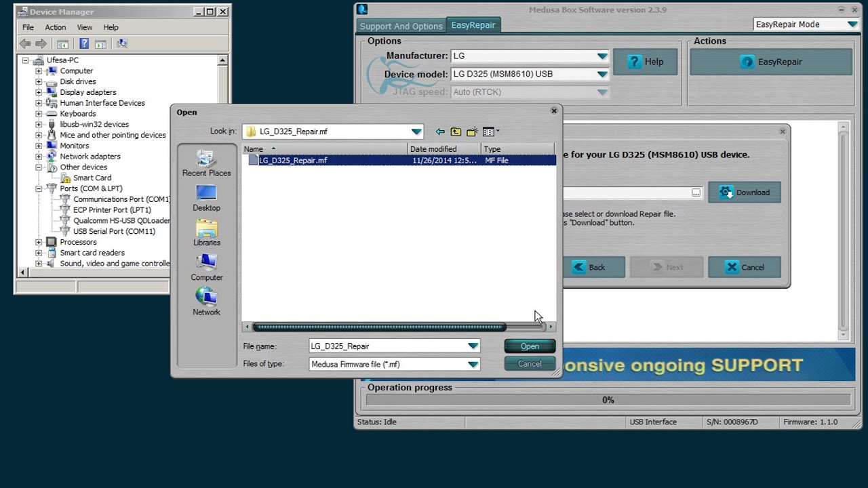Open the File name dropdown arrow
Image resolution: width=868 pixels, height=488 pixels.
point(473,346)
